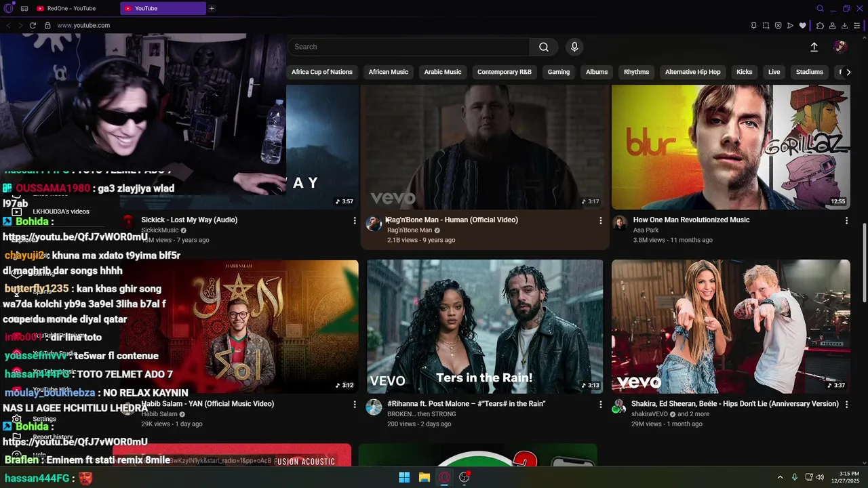The image size is (868, 488).
Task: Go back to previous page
Action: click(x=8, y=26)
